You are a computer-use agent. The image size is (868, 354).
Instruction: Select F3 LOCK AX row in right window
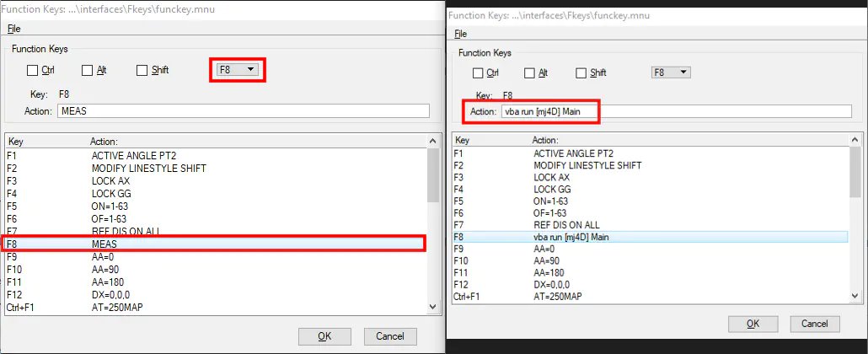point(651,177)
